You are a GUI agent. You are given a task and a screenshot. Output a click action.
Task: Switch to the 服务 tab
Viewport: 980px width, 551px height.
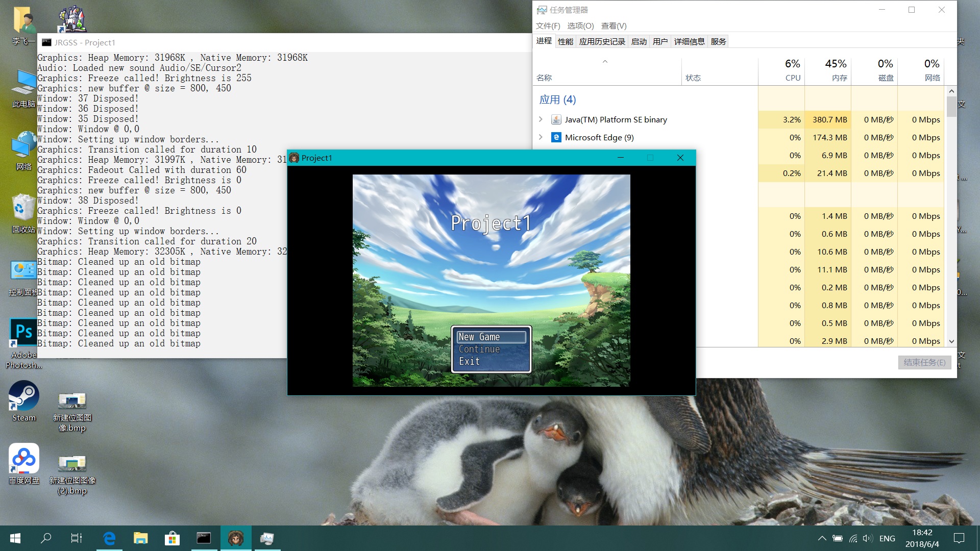coord(718,41)
